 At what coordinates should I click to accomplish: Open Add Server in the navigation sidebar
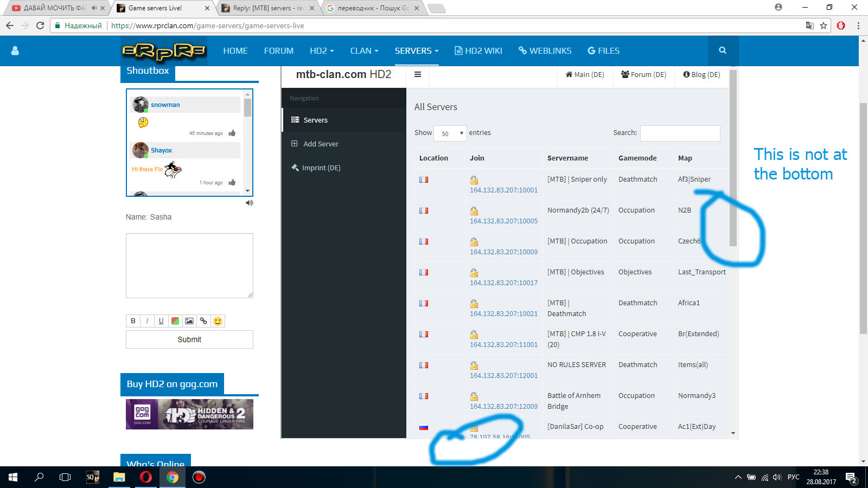coord(321,144)
